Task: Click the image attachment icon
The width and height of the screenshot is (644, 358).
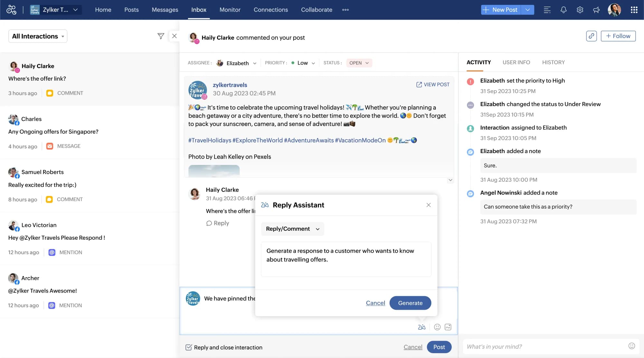Action: (448, 327)
